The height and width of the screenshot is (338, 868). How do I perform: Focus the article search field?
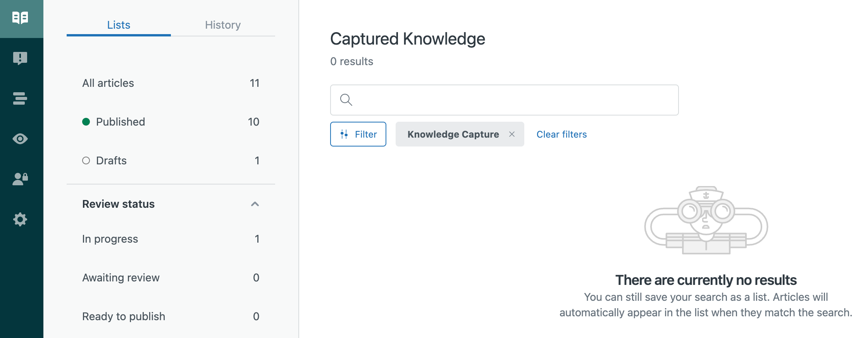511,100
